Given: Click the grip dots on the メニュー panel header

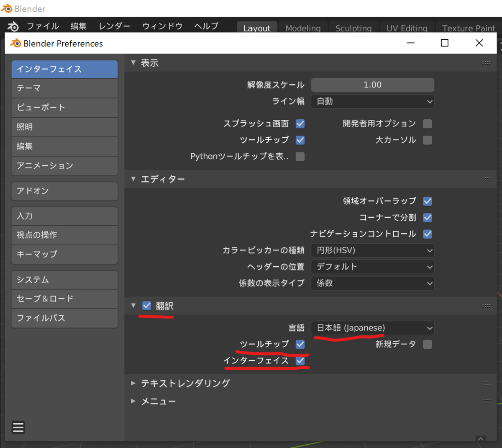Looking at the screenshot, I should click(x=486, y=402).
